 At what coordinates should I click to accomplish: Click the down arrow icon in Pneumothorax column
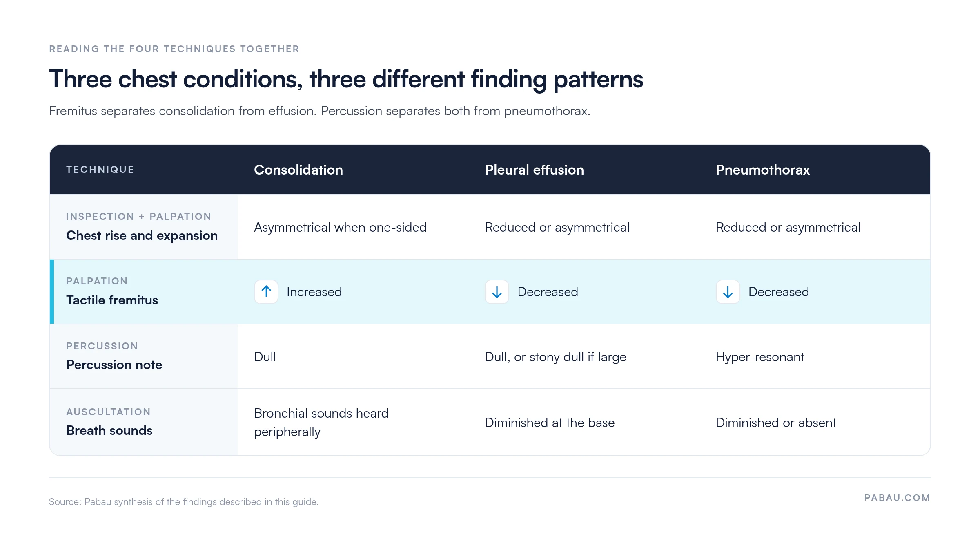tap(728, 292)
